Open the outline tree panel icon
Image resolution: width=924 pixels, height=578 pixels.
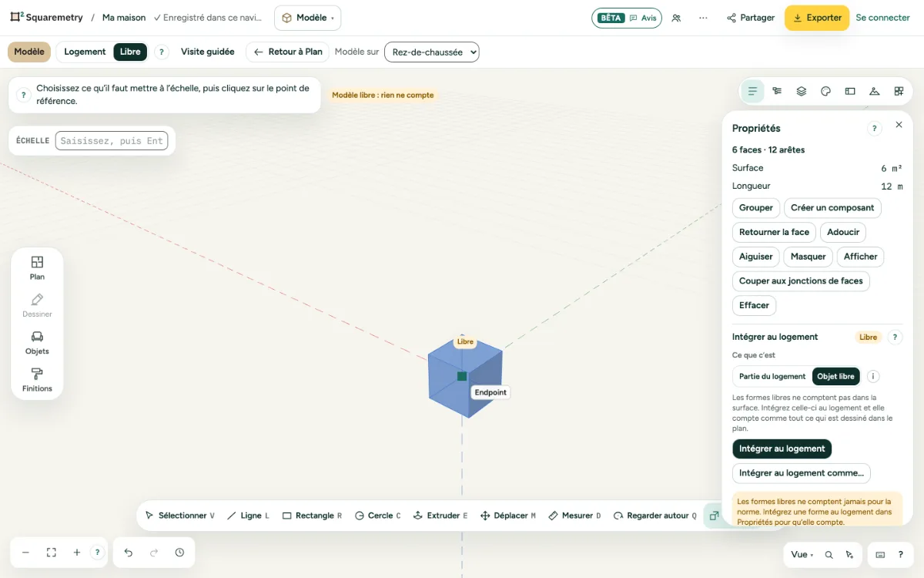777,91
